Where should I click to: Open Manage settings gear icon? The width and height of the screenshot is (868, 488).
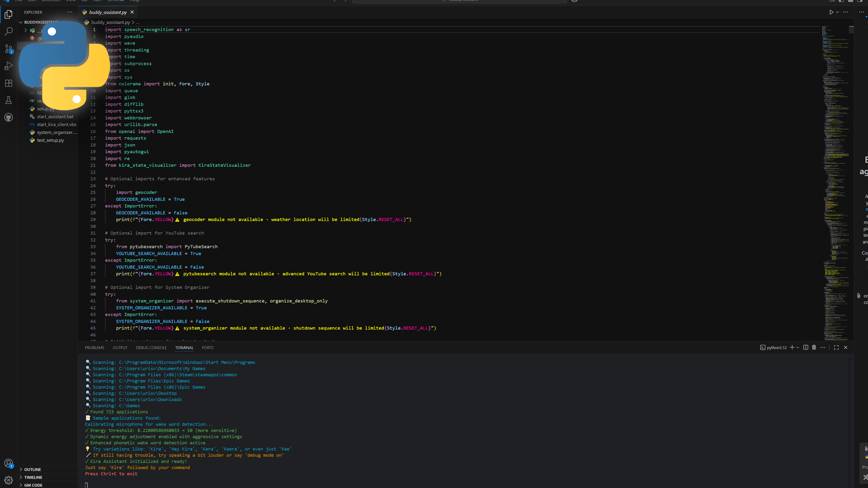click(x=9, y=480)
